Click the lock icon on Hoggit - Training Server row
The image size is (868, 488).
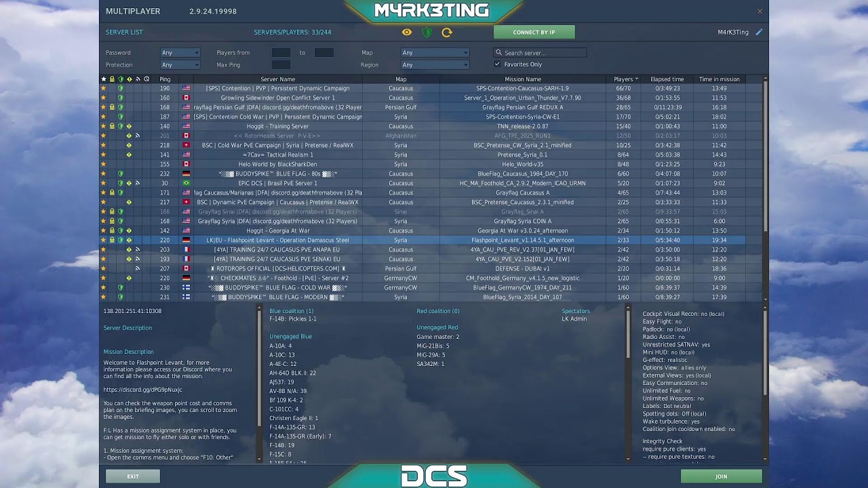[x=113, y=126]
